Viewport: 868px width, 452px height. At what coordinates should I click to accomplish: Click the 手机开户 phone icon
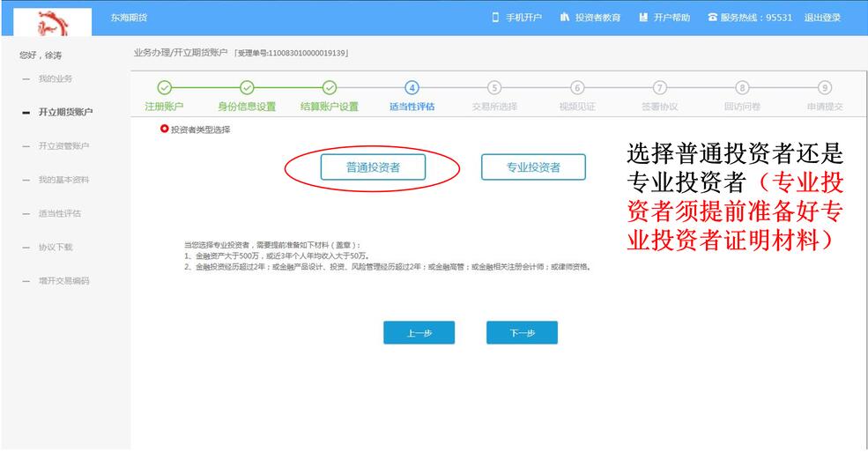point(495,18)
